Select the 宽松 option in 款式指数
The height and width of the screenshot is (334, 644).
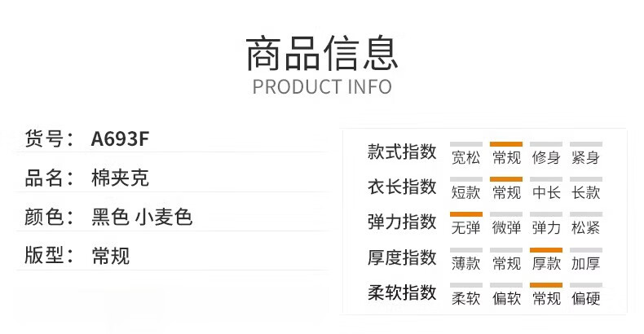pos(465,157)
